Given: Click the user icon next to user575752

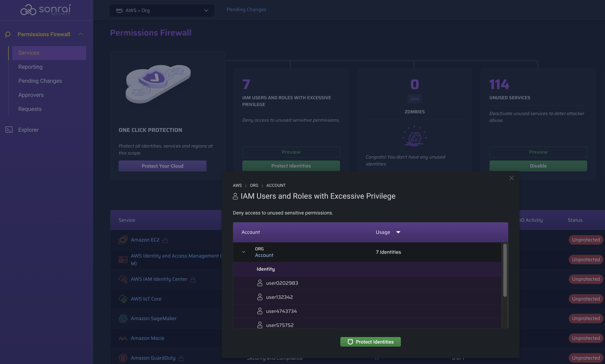Looking at the screenshot, I should [x=260, y=325].
